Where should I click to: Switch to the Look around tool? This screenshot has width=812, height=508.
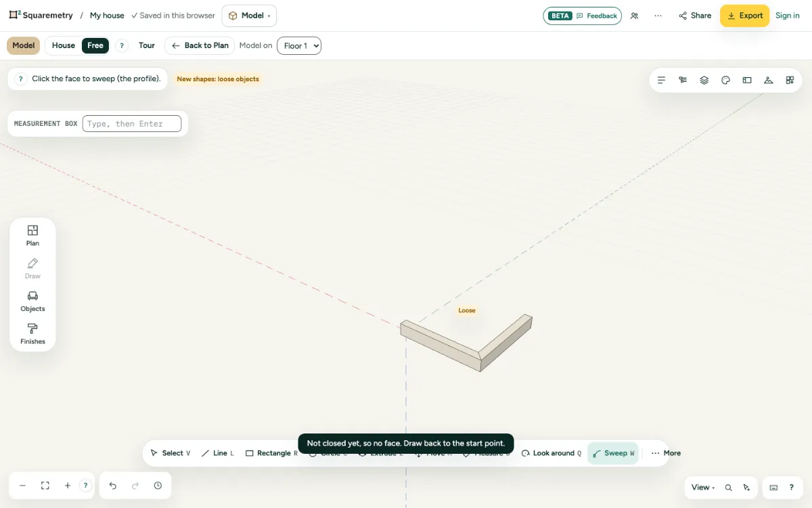tap(551, 453)
